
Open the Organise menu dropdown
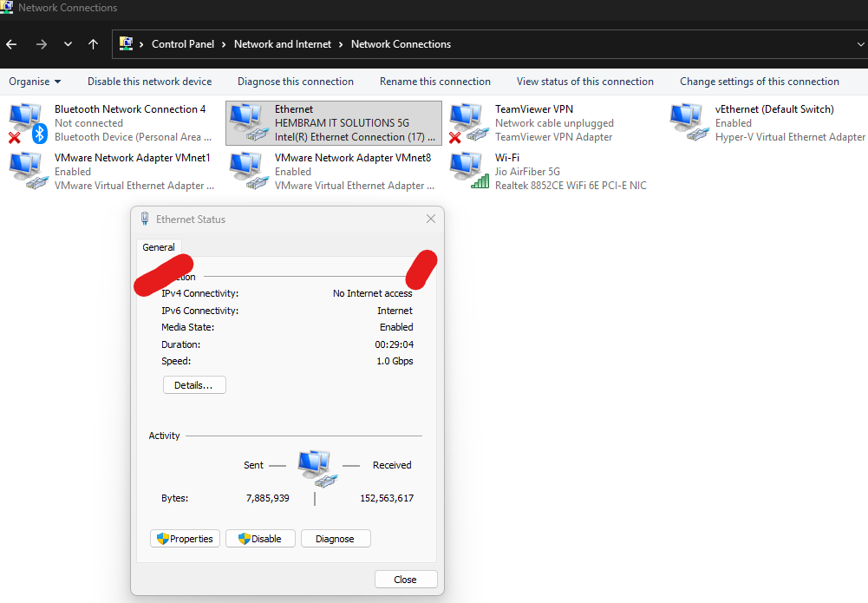pyautogui.click(x=35, y=82)
